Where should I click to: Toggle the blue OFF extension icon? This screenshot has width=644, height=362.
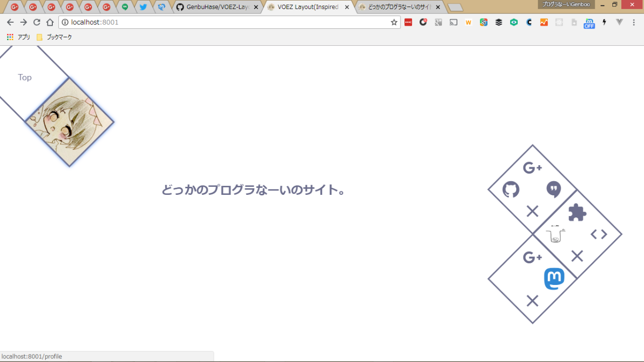point(589,23)
